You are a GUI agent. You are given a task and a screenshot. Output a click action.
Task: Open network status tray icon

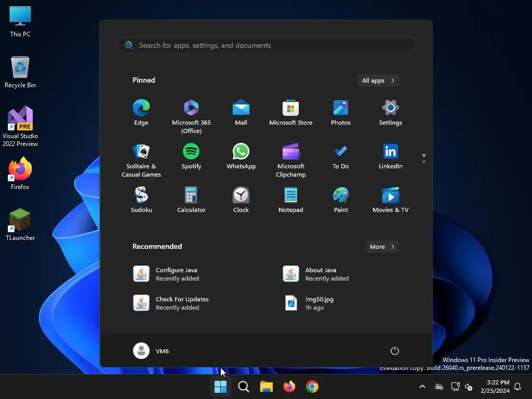[455, 387]
